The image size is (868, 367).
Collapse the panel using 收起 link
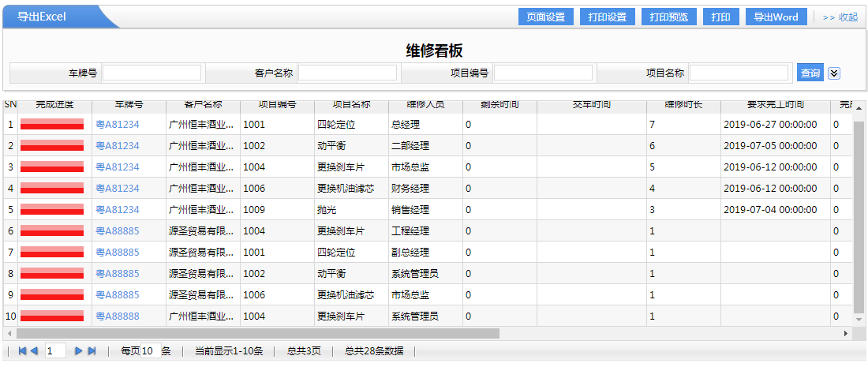pos(840,17)
